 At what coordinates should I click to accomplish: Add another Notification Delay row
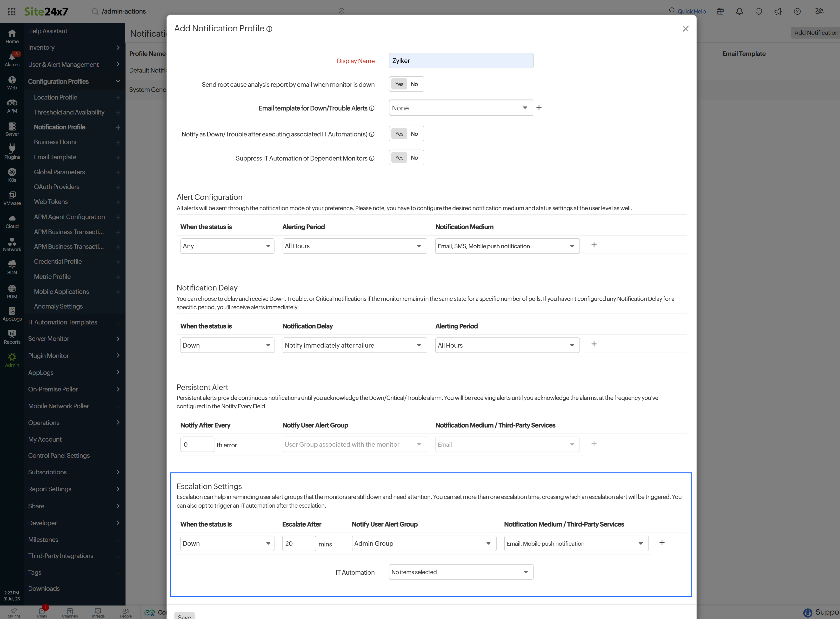point(594,344)
